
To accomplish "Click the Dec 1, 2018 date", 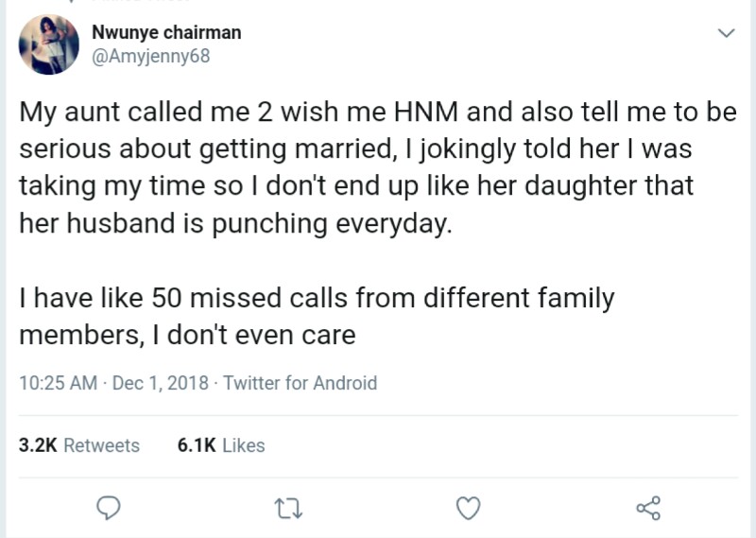I will coord(159,383).
